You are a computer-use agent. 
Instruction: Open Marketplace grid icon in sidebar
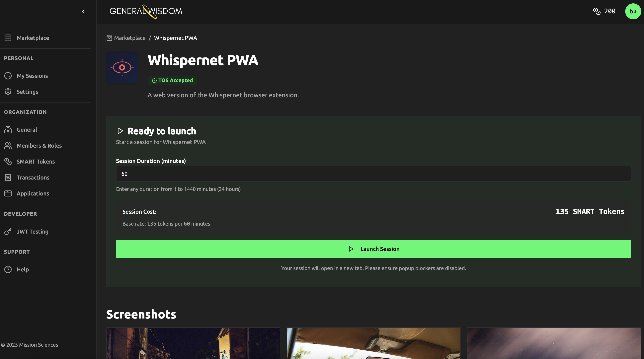coord(8,38)
